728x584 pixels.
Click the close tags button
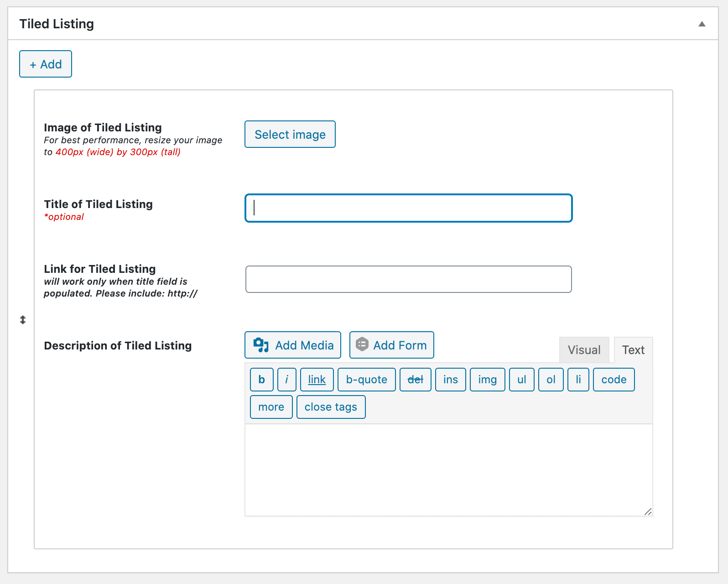(331, 407)
